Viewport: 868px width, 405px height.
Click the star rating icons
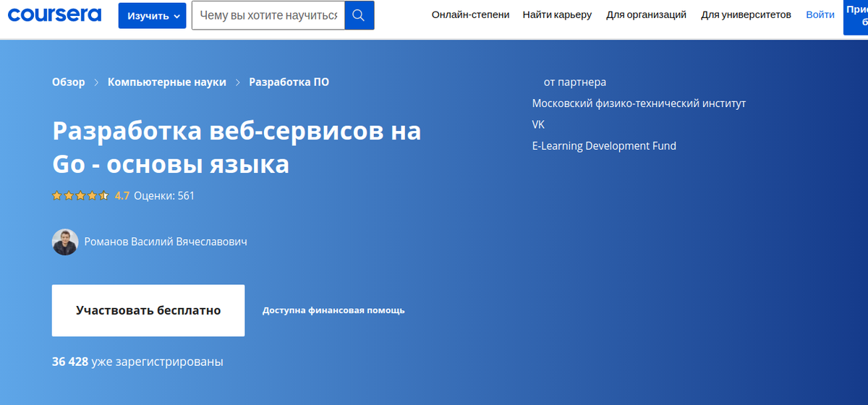80,195
